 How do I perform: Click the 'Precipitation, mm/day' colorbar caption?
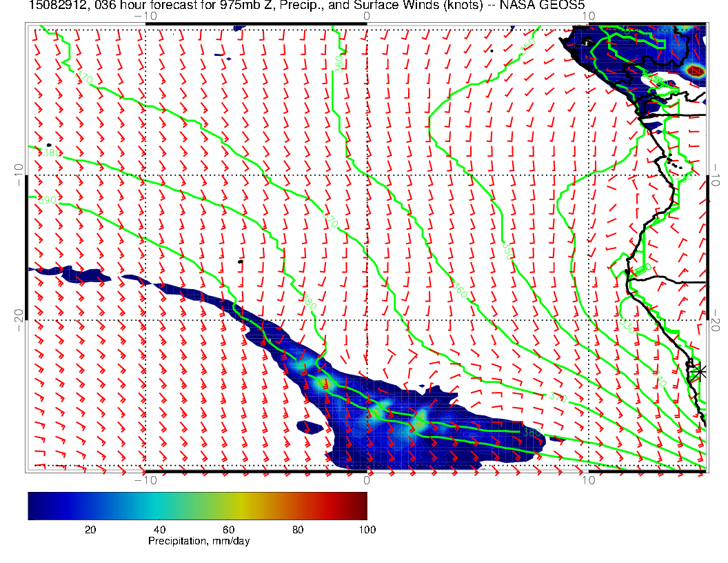click(x=199, y=541)
